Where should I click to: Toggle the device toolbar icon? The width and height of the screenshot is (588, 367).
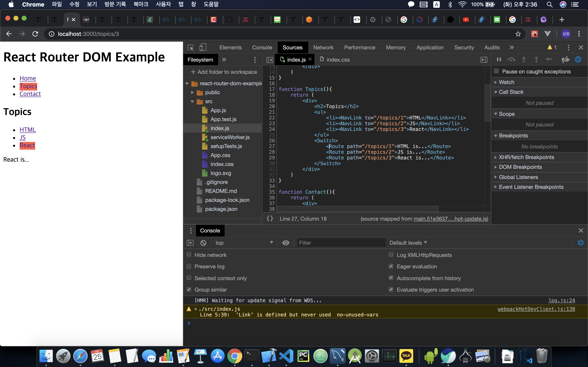coord(203,48)
